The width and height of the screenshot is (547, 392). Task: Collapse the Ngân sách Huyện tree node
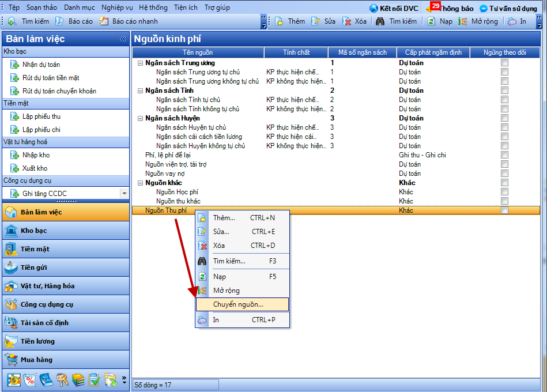click(140, 118)
